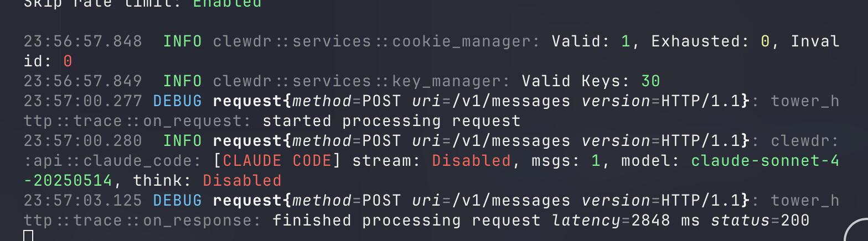The height and width of the screenshot is (241, 868).
Task: Click the red Disabled value after think
Action: coord(242,181)
